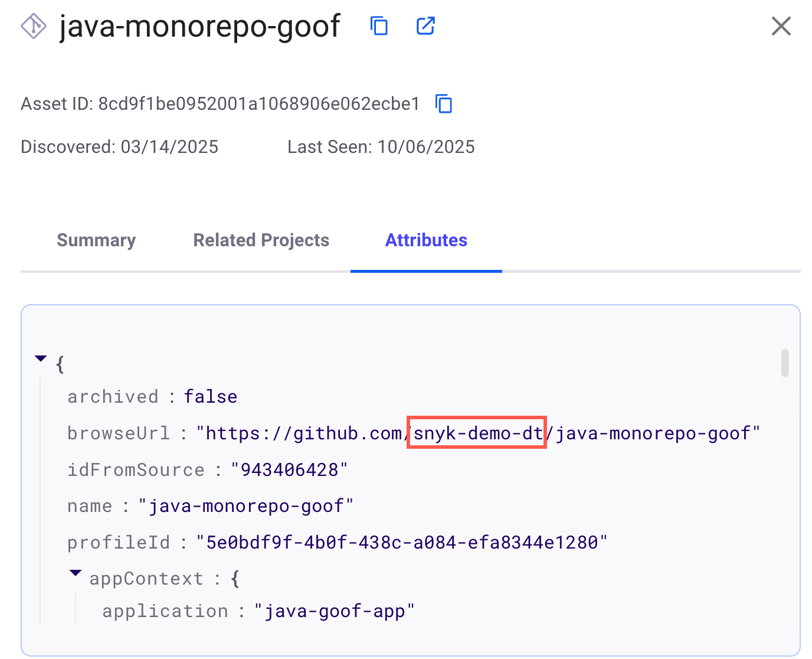Copy the asset name java-monorepo-goof
The height and width of the screenshot is (659, 812).
(379, 26)
